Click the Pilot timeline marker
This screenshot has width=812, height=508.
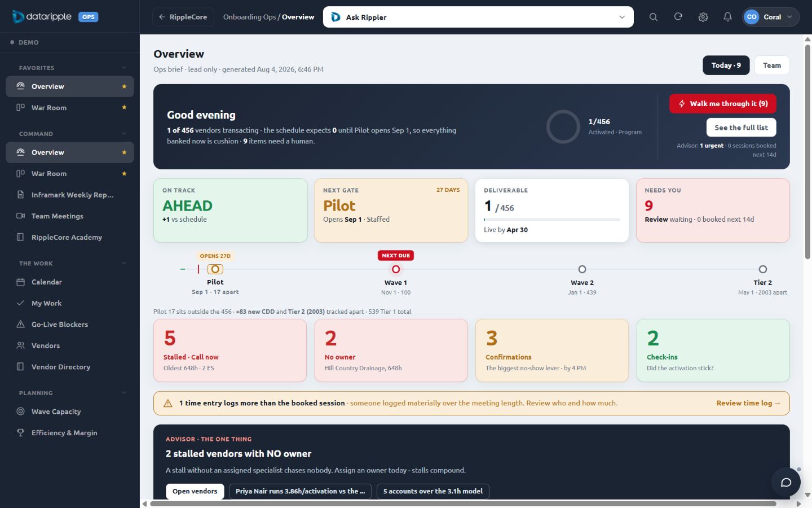(215, 269)
